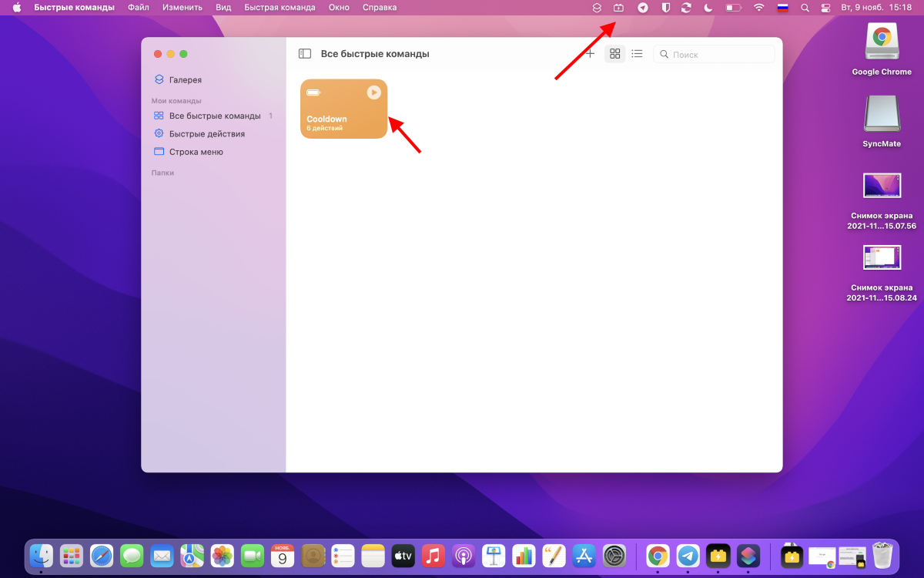Image resolution: width=924 pixels, height=578 pixels.
Task: Open Notes from the Dock
Action: pos(373,555)
